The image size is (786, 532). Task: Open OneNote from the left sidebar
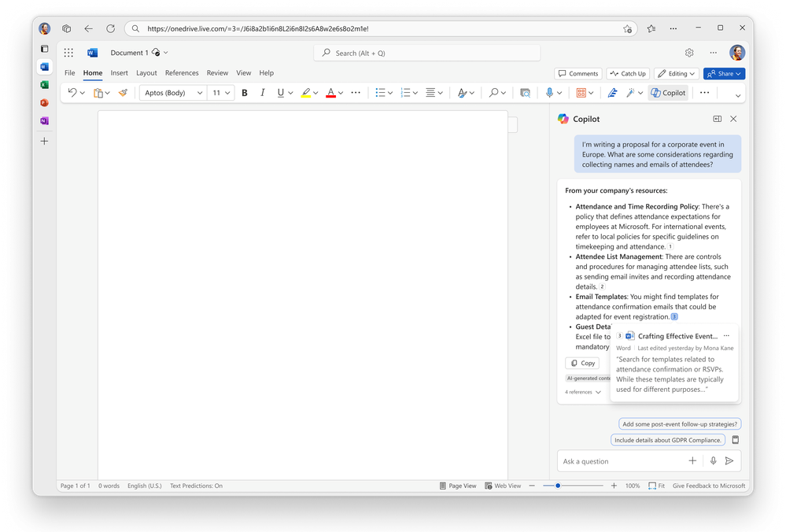[45, 121]
